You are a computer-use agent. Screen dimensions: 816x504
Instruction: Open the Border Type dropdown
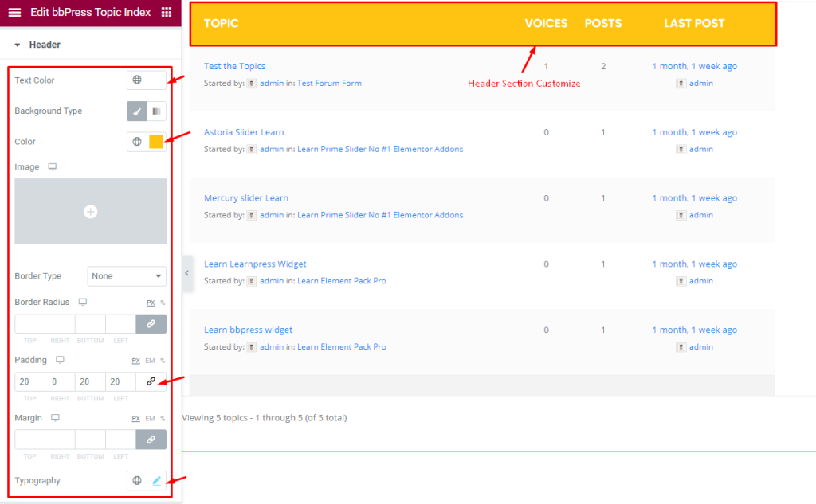(127, 276)
